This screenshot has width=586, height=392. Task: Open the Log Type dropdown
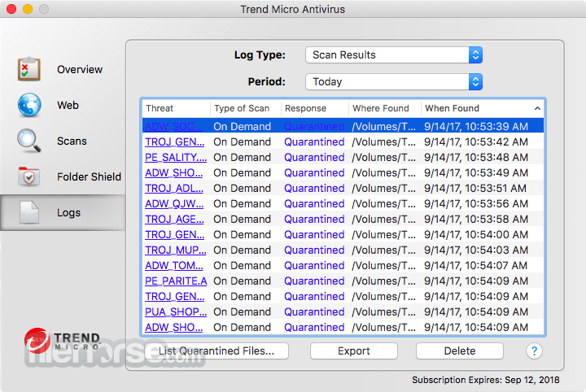[x=394, y=54]
